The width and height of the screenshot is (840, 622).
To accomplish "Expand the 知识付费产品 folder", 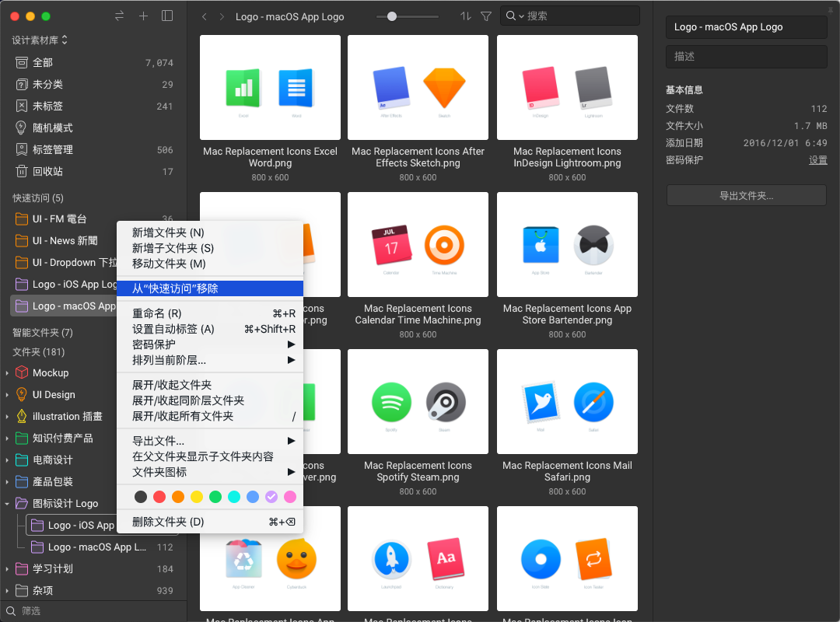I will point(7,439).
